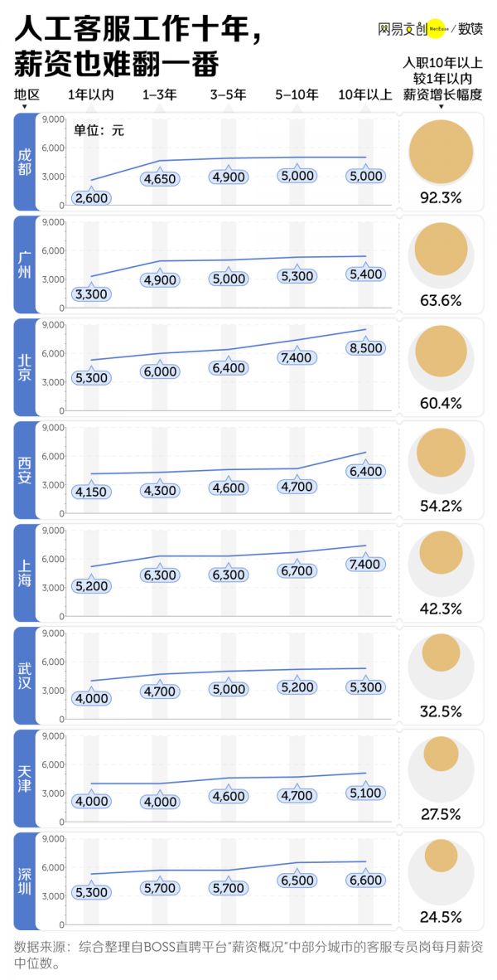
Task: Select the 上海 blue city tab
Action: (x=25, y=572)
